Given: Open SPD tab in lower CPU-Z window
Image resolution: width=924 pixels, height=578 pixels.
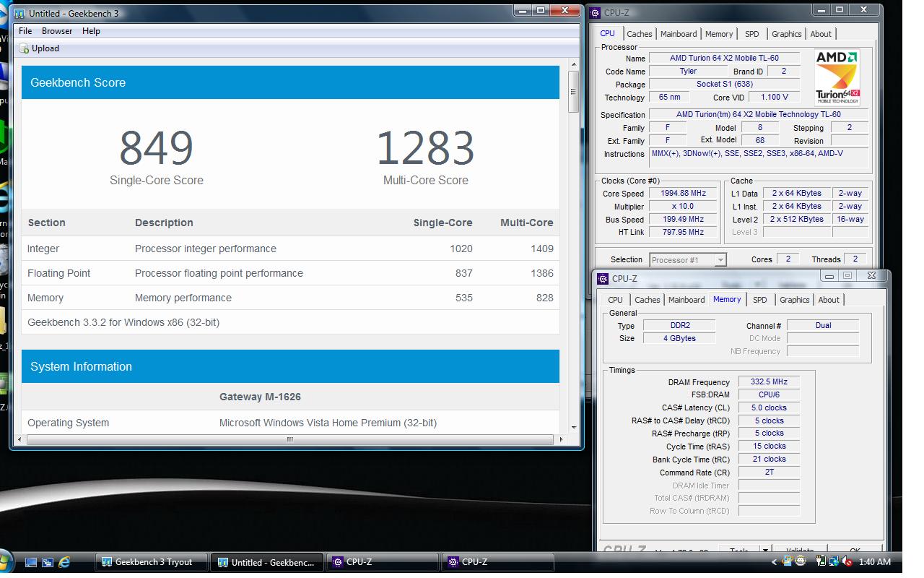Looking at the screenshot, I should click(759, 300).
